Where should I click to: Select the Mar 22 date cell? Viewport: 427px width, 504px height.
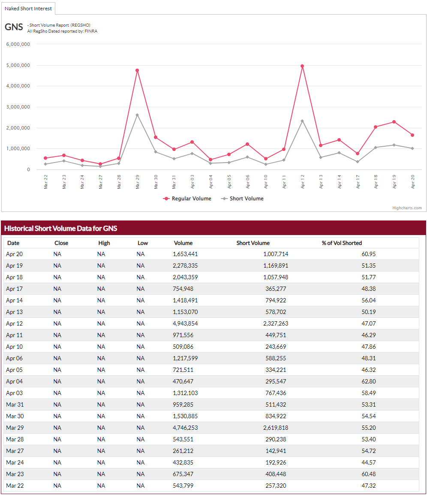pyautogui.click(x=15, y=486)
